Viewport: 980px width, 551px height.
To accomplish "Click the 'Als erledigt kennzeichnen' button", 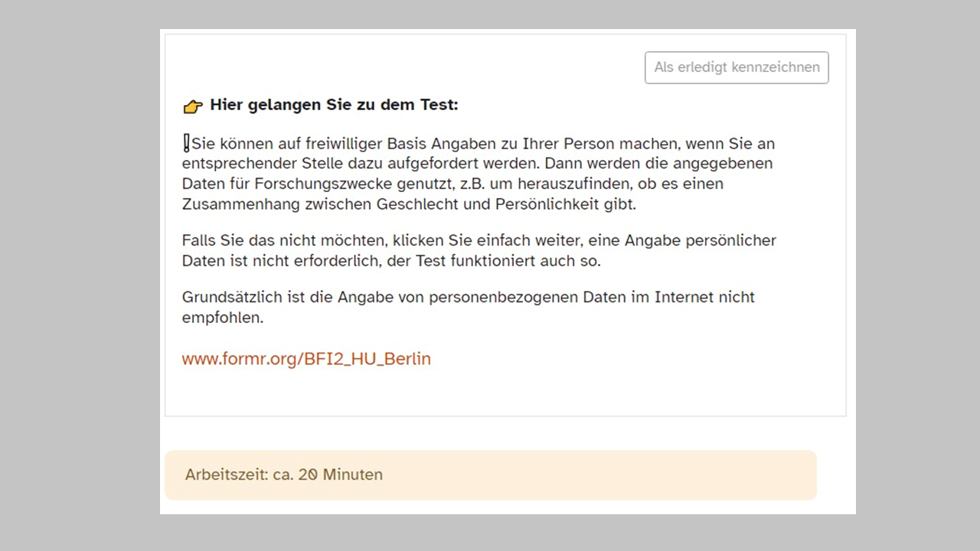I will [737, 67].
